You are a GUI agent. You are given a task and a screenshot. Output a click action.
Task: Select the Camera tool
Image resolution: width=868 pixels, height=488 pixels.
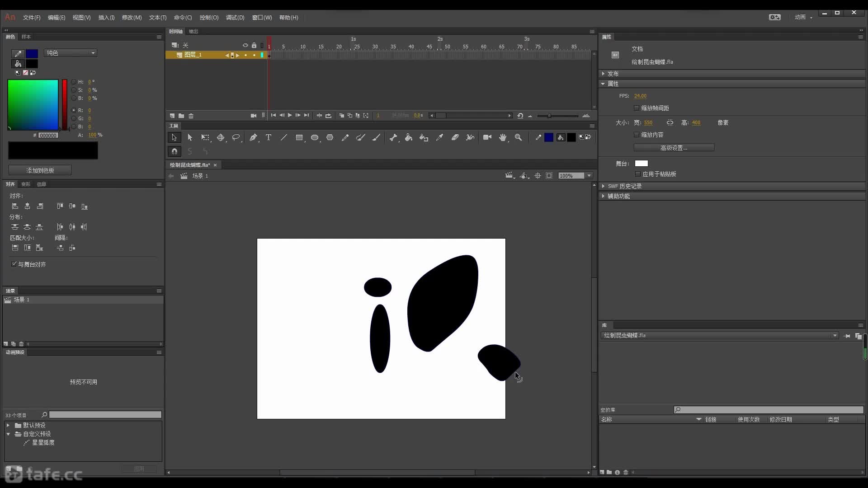coord(487,137)
